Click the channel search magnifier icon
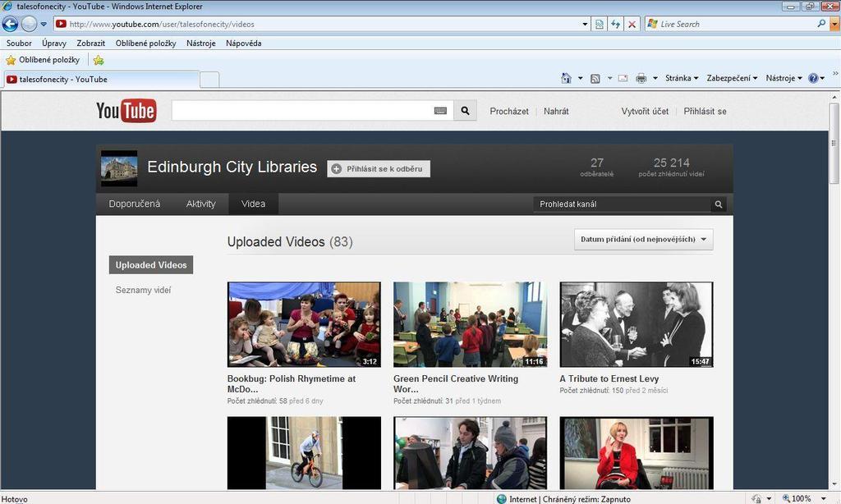The width and height of the screenshot is (841, 504). [x=719, y=204]
